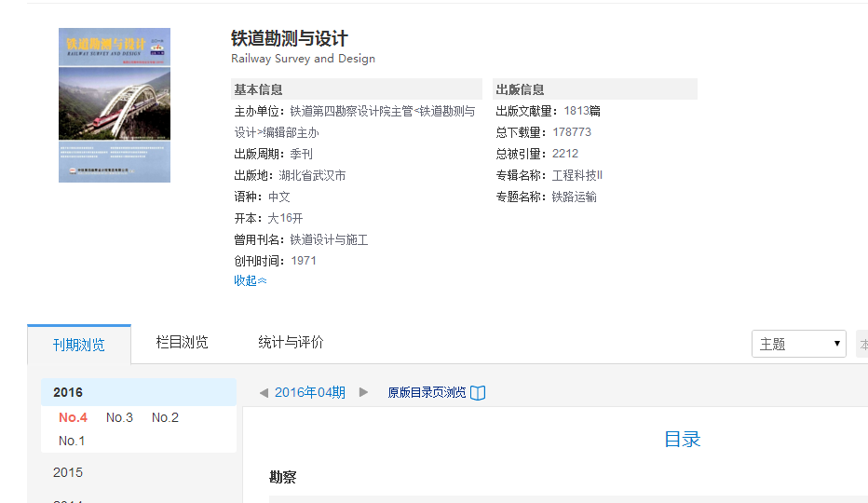Click the 出版信息 section header
Screen dimensions: 868x503
click(x=595, y=89)
